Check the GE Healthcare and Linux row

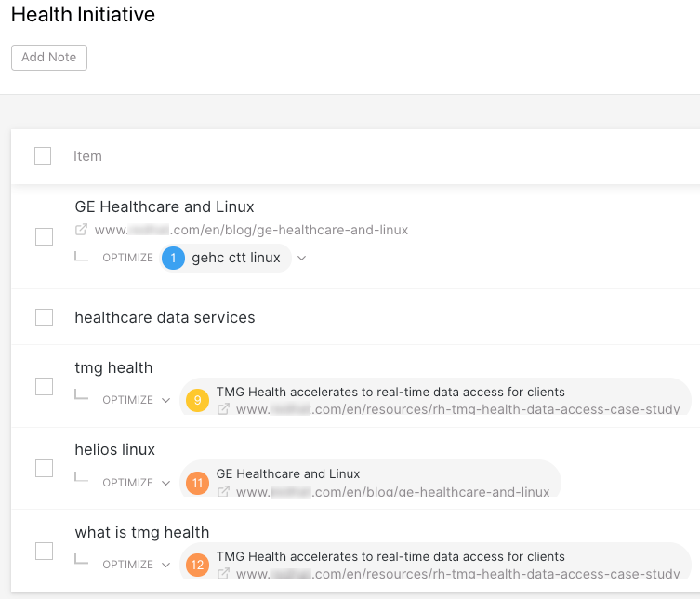coord(45,237)
